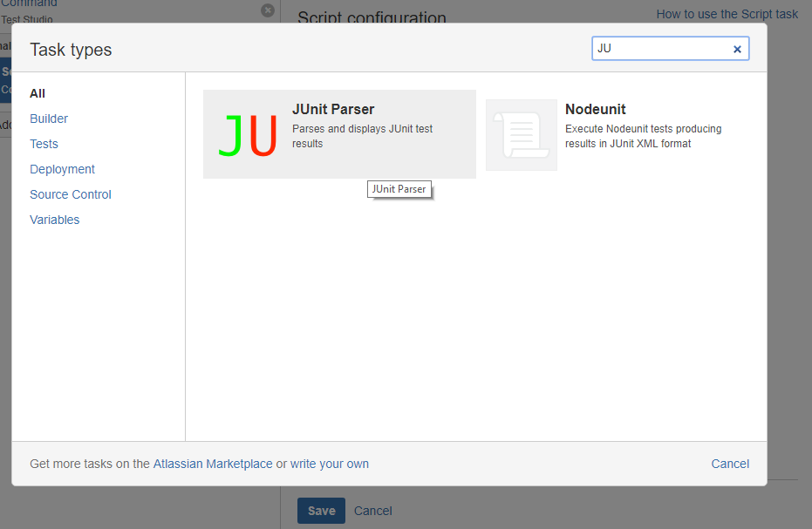
Task: Close the Command task via grey X icon
Action: coord(267,10)
